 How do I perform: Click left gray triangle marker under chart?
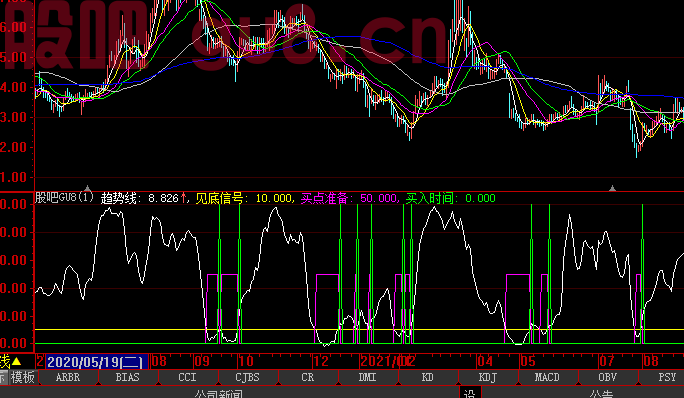point(87,189)
